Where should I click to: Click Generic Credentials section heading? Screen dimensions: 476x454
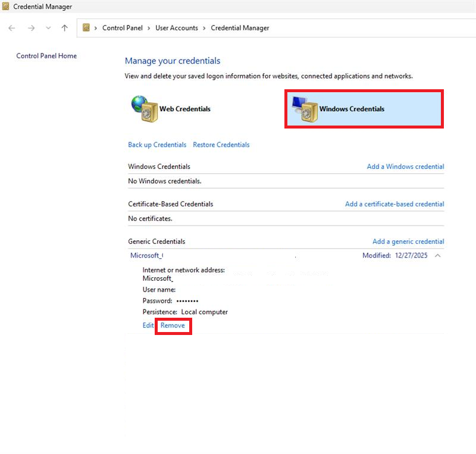[x=156, y=242]
